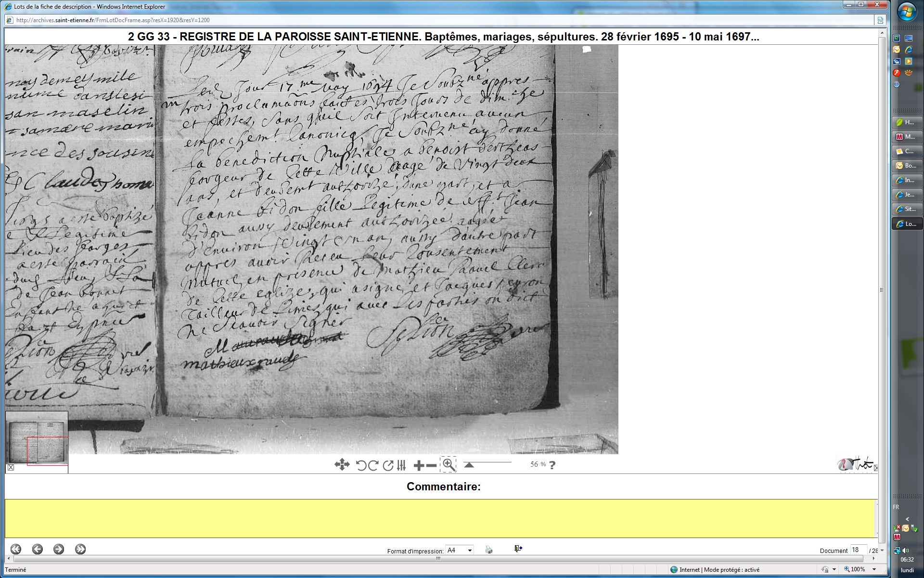Image resolution: width=924 pixels, height=578 pixels.
Task: Select the pan/move image tool
Action: click(x=342, y=465)
